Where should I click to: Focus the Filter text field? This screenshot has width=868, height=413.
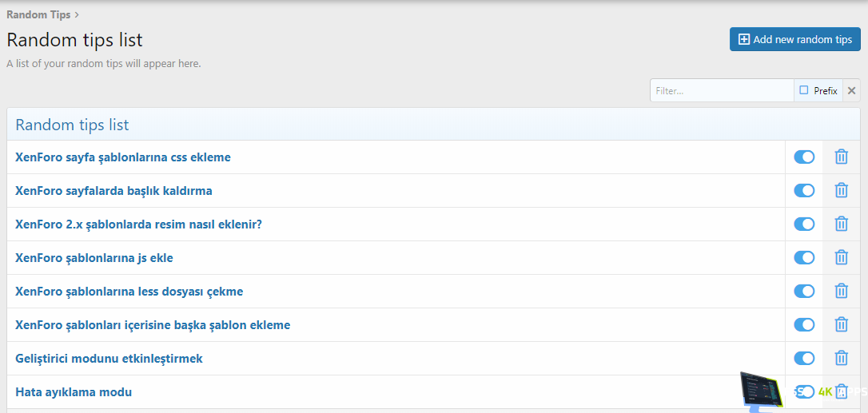(x=721, y=91)
